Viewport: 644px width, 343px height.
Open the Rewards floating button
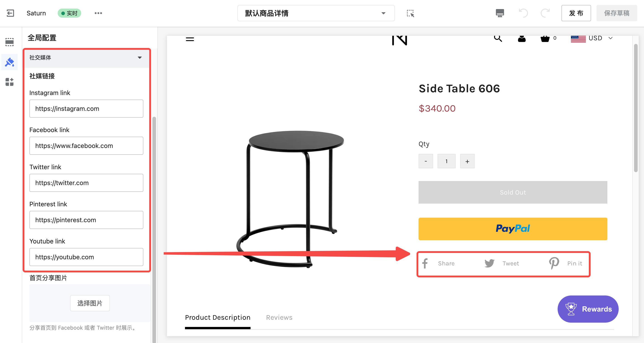tap(588, 309)
